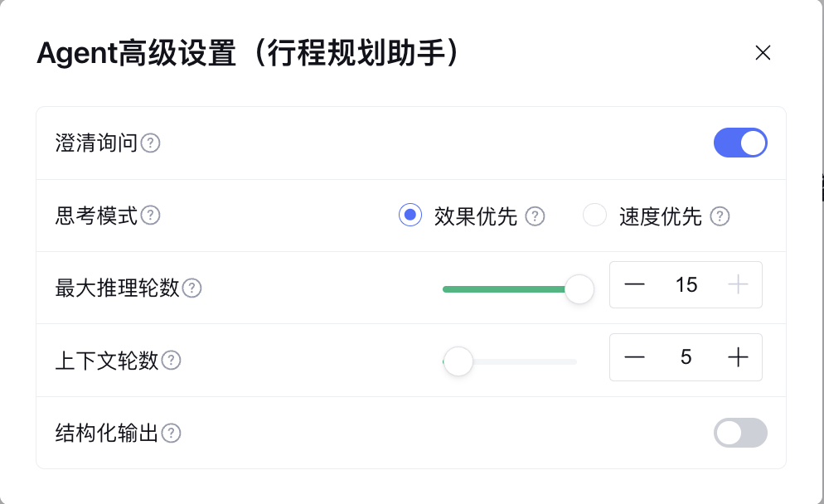Click help icon next to 上下文轮数
This screenshot has height=504, width=824.
[171, 361]
